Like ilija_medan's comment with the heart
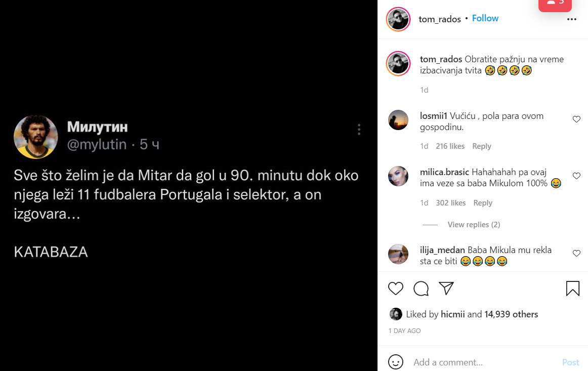The image size is (588, 371). [x=576, y=253]
